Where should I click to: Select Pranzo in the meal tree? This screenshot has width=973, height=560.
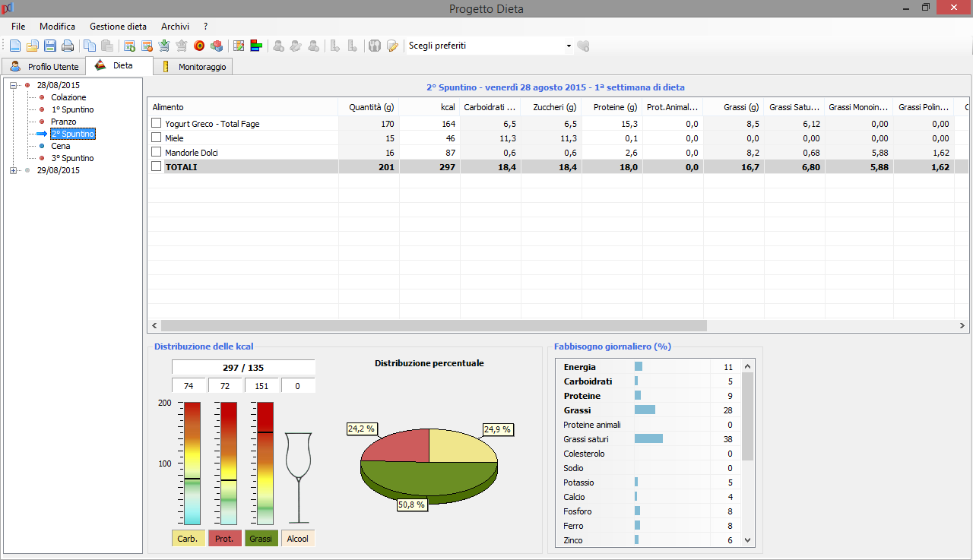point(64,122)
